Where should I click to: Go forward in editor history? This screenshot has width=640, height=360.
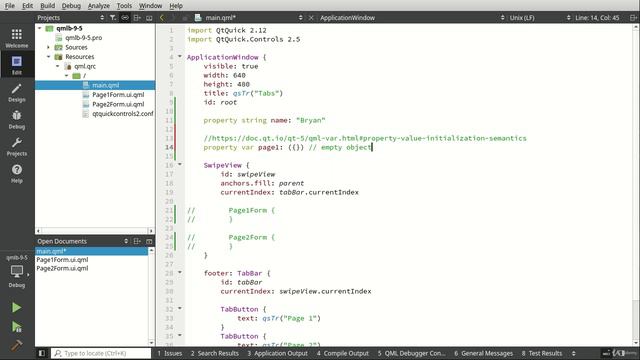(173, 18)
